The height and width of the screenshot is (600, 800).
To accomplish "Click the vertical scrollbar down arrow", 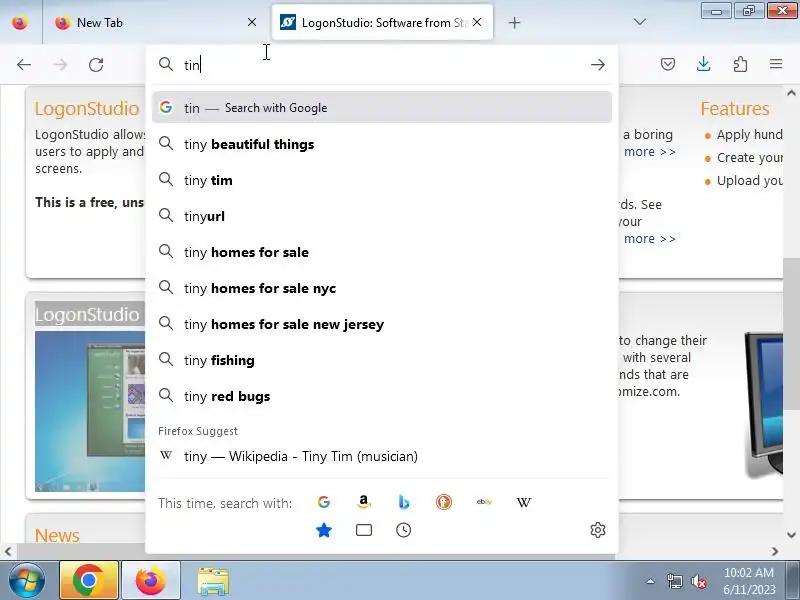I will 791,535.
